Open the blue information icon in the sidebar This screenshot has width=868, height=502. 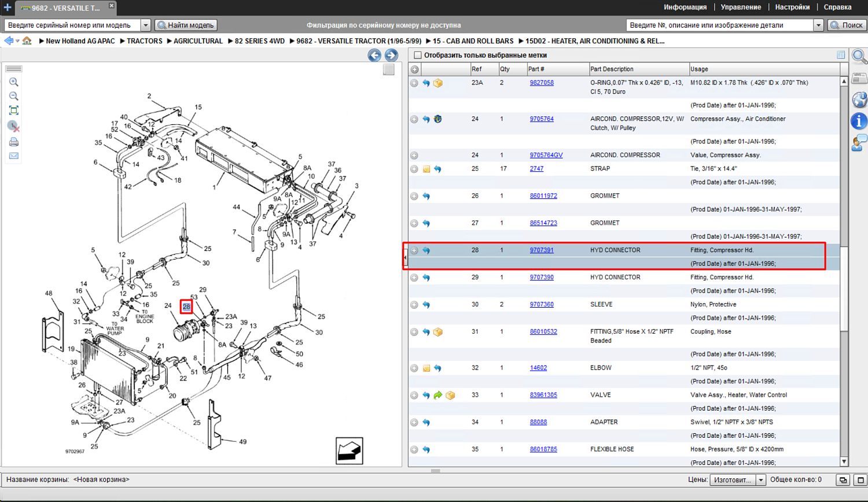859,121
